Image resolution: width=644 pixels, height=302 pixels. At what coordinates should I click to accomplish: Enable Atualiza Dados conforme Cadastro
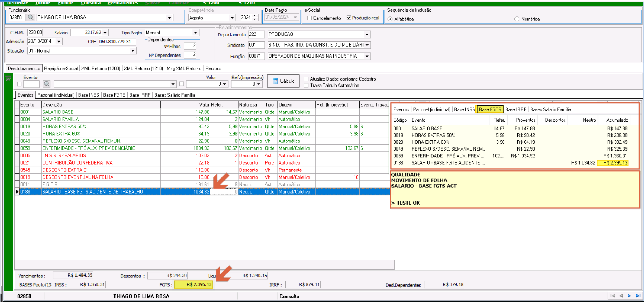[x=306, y=79]
